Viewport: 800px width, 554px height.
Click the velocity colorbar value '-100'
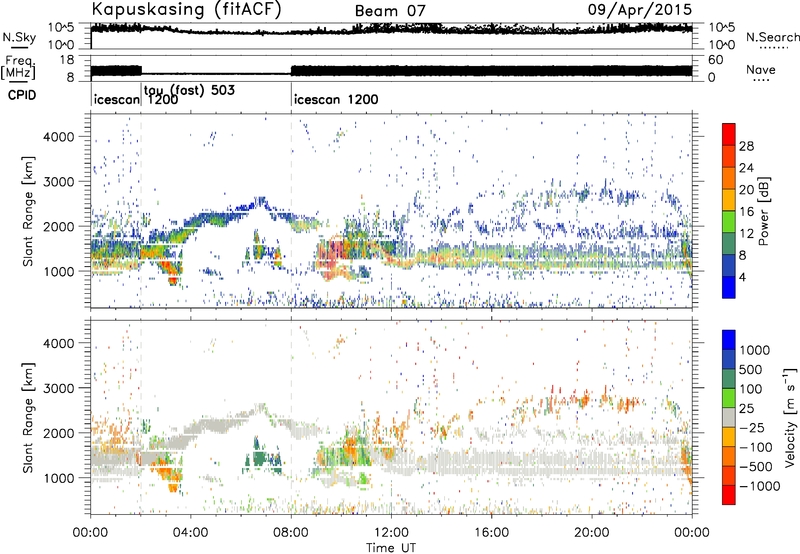(756, 447)
